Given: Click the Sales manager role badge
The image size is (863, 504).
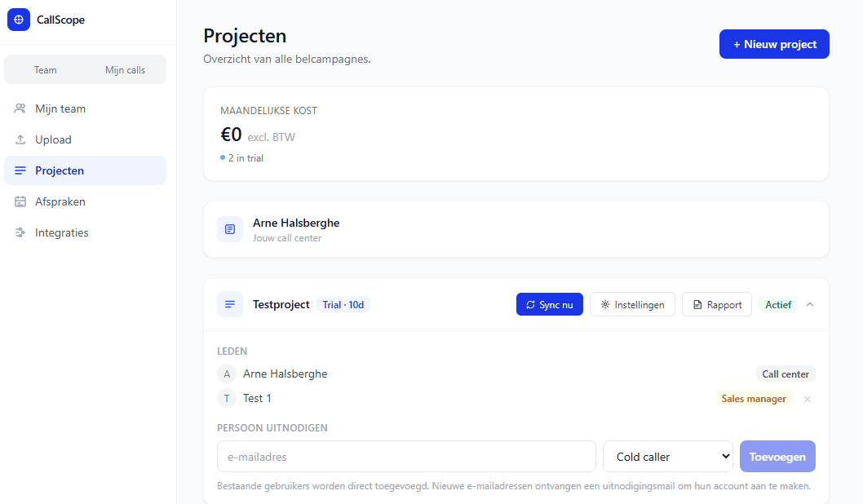Looking at the screenshot, I should coord(754,398).
